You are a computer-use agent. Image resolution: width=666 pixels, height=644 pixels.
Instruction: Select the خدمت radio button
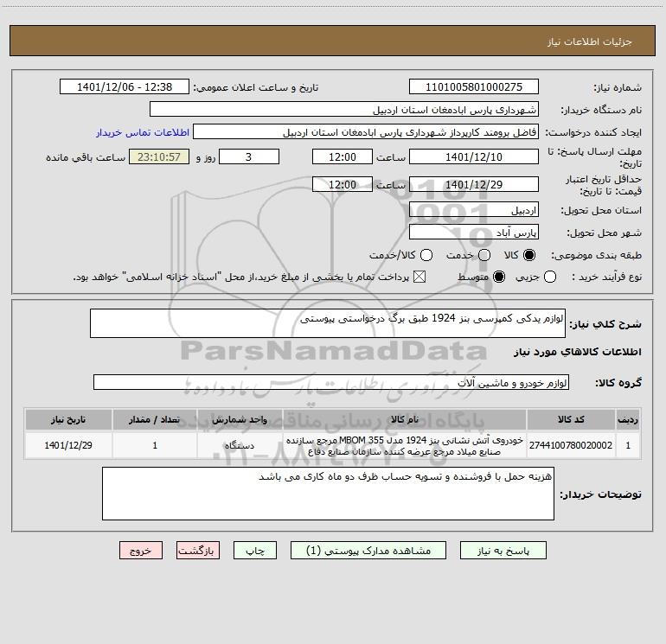pos(484,255)
